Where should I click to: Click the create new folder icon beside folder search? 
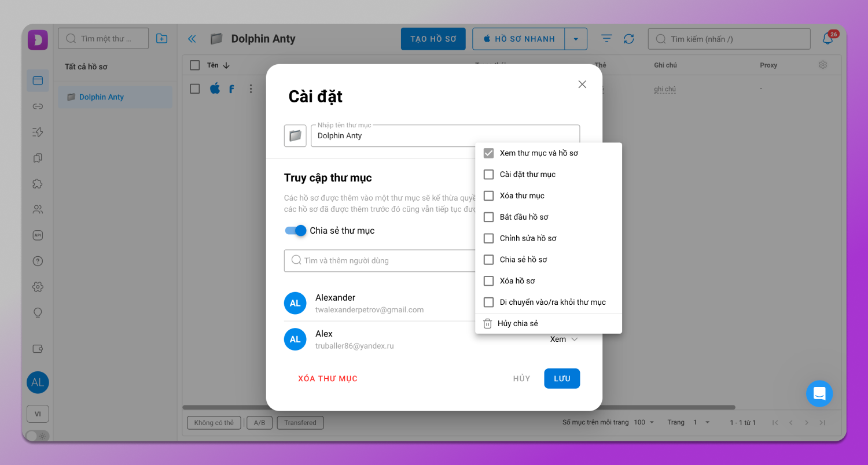(x=161, y=38)
